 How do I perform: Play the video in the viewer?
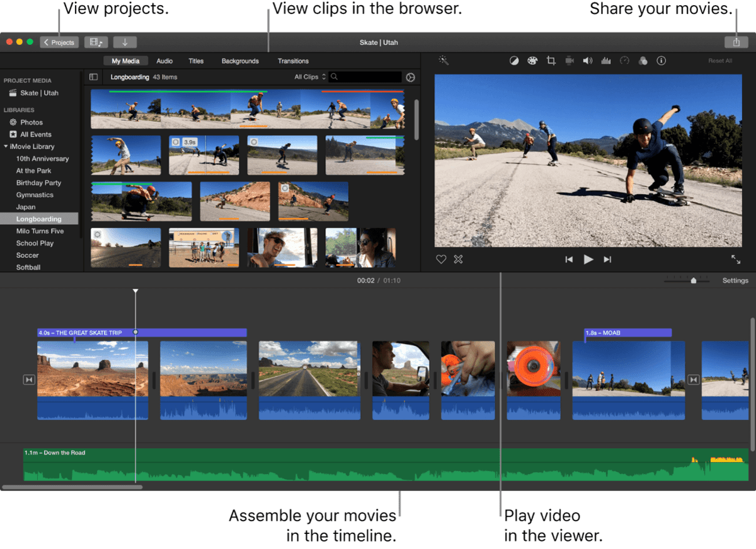tap(588, 259)
